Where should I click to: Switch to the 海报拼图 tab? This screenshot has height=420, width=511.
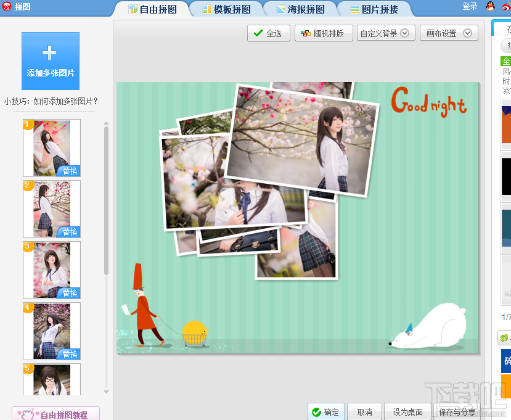[300, 9]
